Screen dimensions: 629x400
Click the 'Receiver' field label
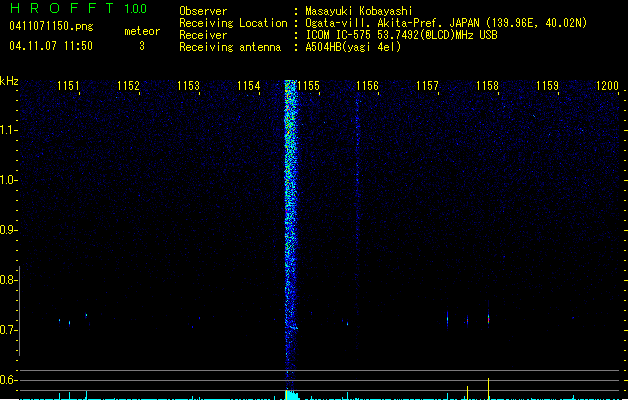tap(203, 35)
